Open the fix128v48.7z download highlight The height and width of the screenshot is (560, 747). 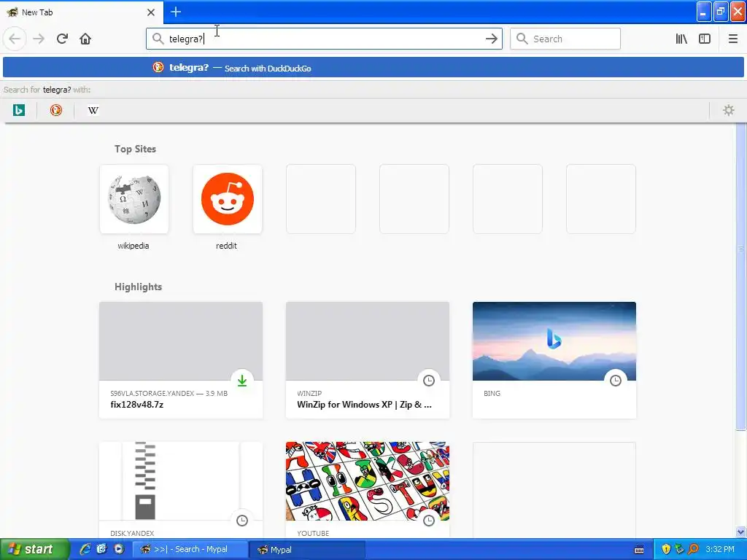181,360
